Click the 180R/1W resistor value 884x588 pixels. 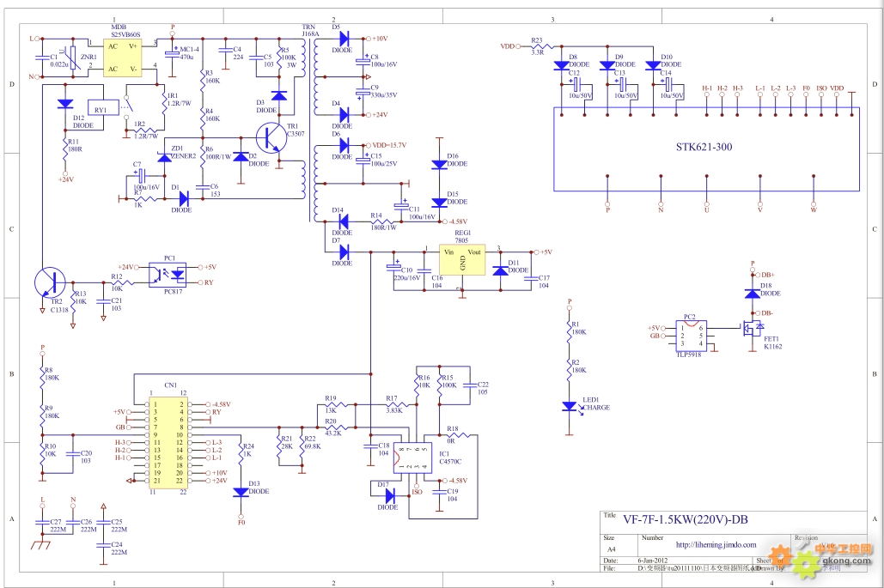(383, 227)
